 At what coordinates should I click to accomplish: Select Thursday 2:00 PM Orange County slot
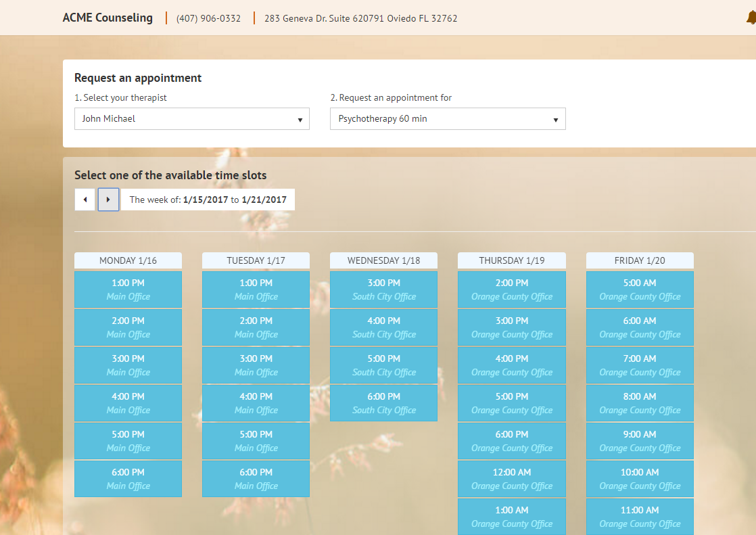click(x=512, y=289)
